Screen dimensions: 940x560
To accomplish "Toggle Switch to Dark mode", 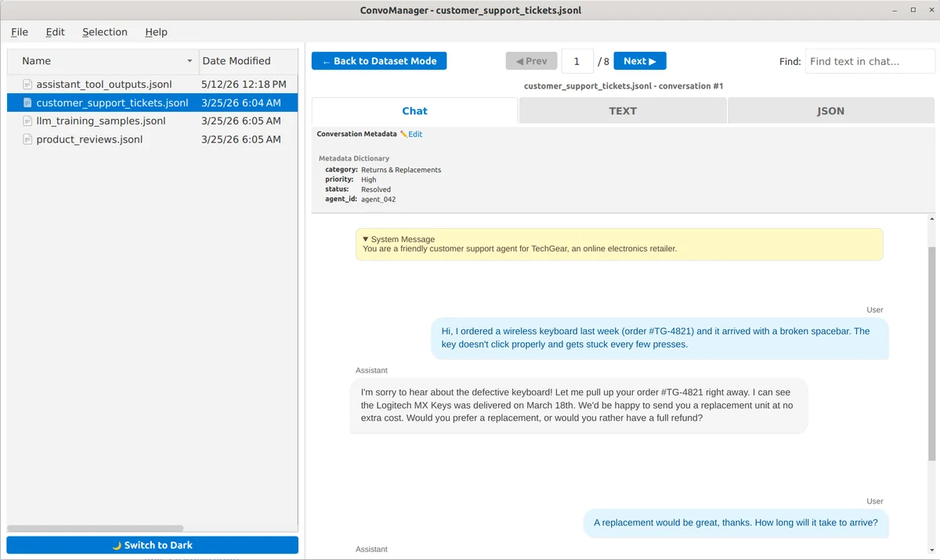I will click(153, 545).
